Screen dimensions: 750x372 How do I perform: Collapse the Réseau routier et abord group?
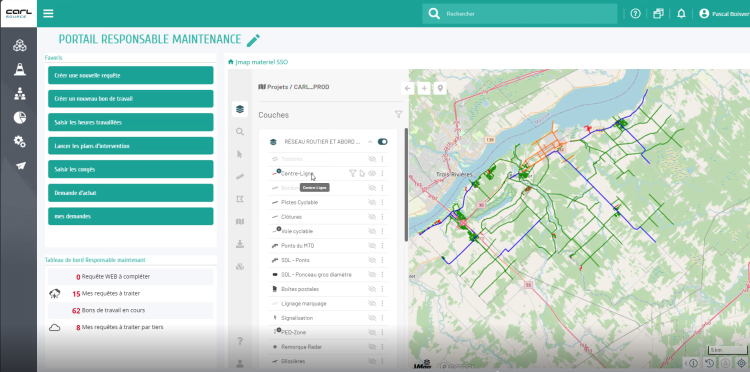coord(370,142)
